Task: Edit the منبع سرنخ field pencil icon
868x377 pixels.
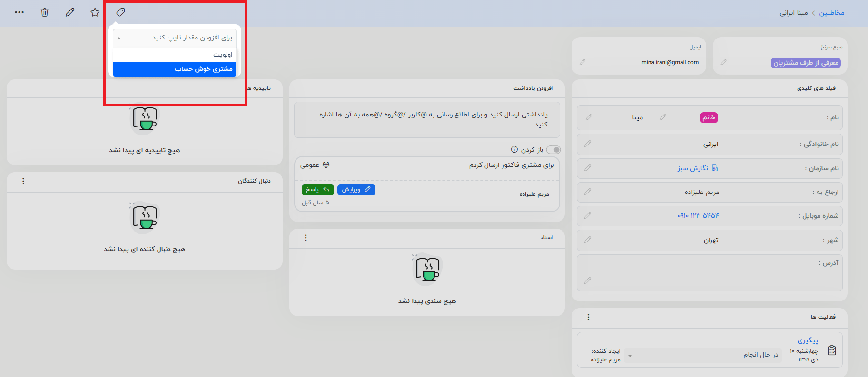Action: [723, 62]
